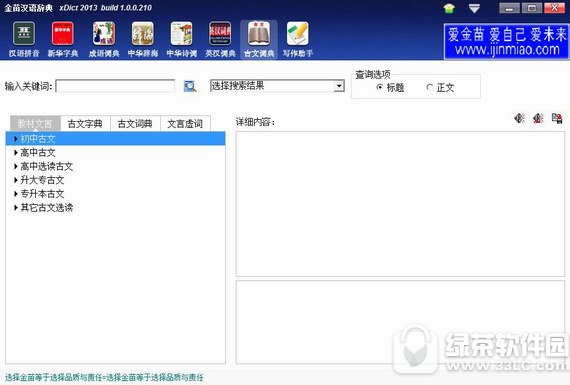Open the 古文词典 classical dictionary

pyautogui.click(x=259, y=39)
